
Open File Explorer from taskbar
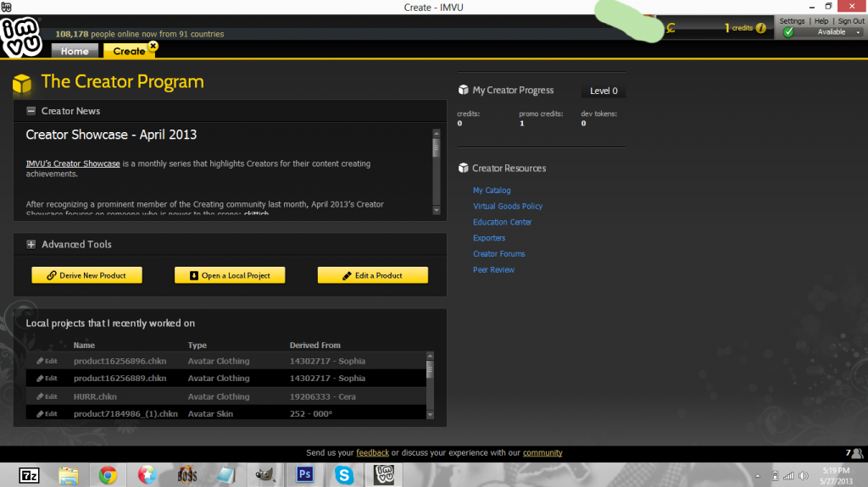click(x=69, y=475)
